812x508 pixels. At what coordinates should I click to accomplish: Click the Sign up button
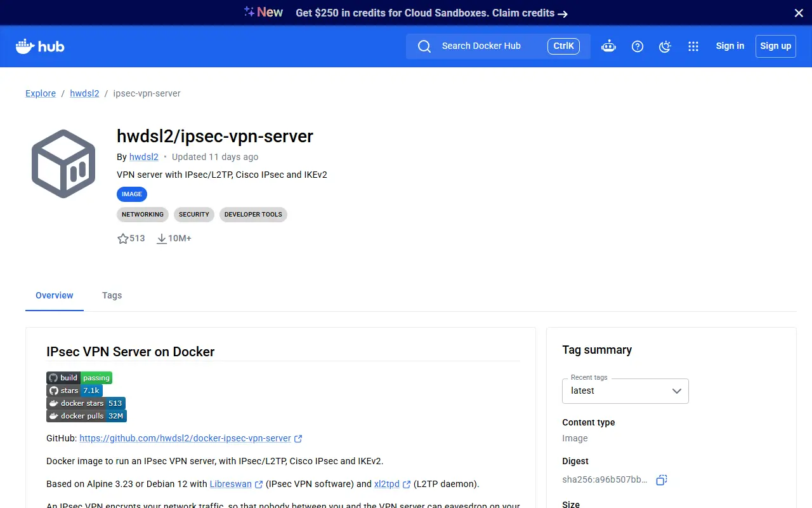click(x=776, y=46)
